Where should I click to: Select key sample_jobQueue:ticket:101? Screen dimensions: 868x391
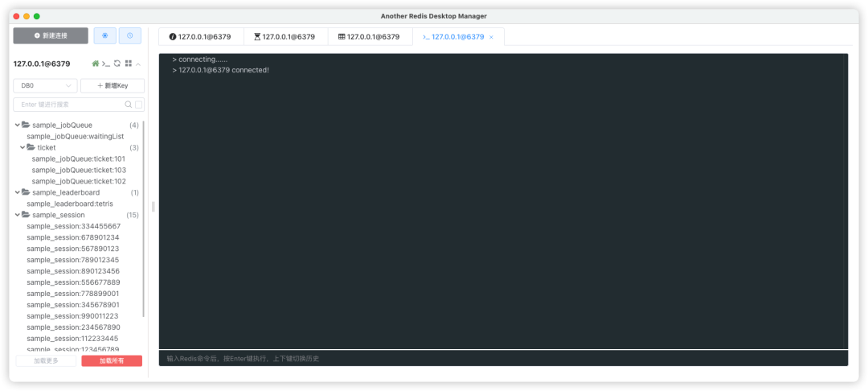coord(79,159)
